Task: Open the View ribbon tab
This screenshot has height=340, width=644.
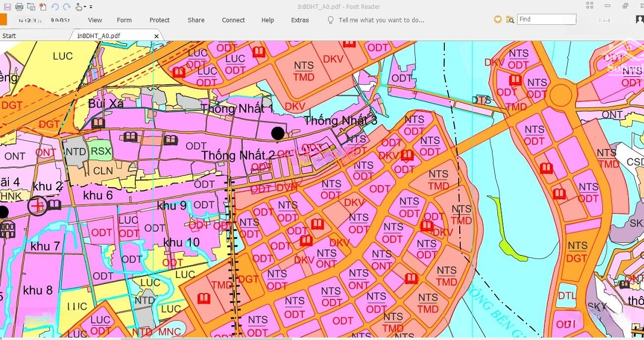Action: pyautogui.click(x=95, y=20)
